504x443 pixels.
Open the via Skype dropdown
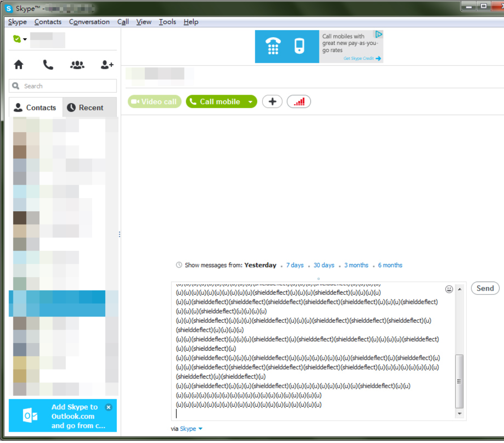tap(200, 429)
